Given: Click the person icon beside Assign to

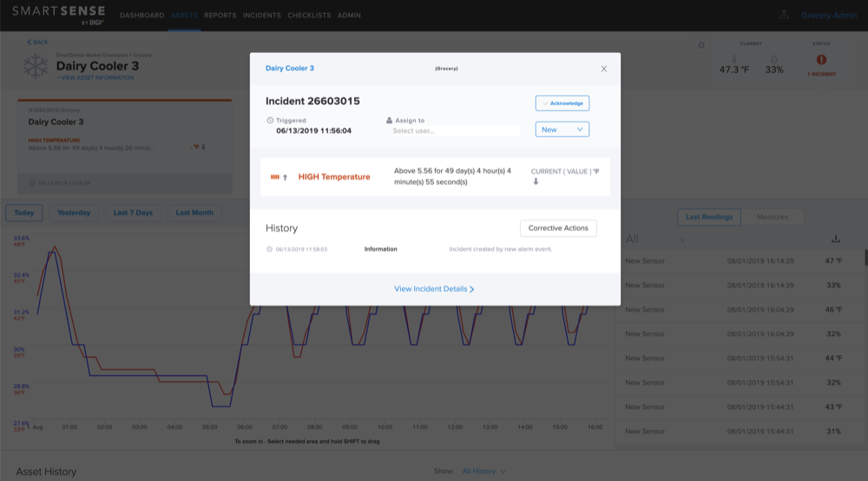Looking at the screenshot, I should pyautogui.click(x=389, y=120).
